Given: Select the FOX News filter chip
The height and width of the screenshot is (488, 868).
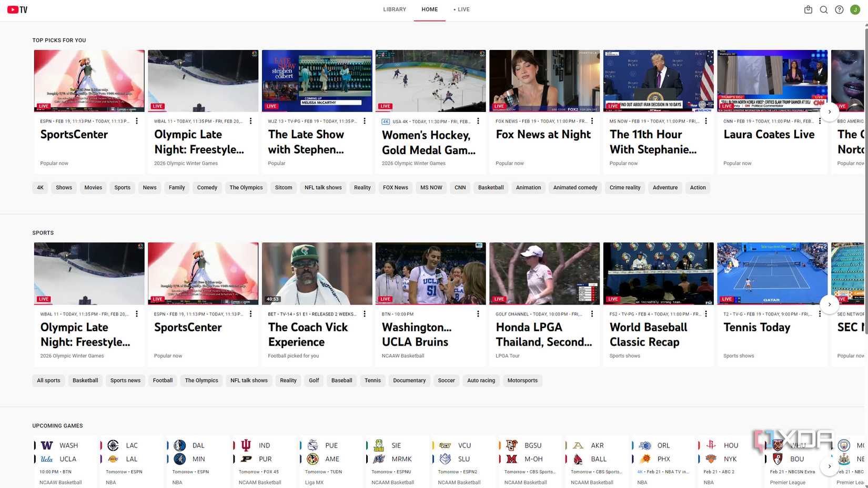Looking at the screenshot, I should 396,188.
